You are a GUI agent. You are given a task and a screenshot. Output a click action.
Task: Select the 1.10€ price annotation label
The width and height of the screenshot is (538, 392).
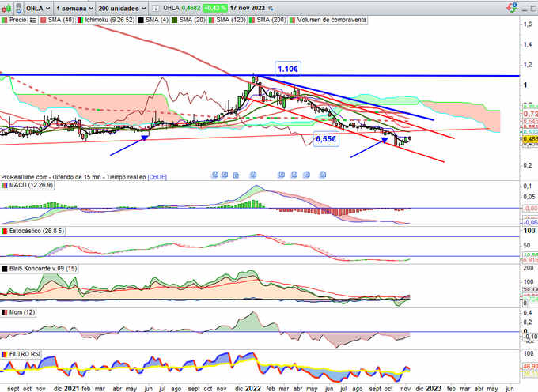pyautogui.click(x=287, y=69)
